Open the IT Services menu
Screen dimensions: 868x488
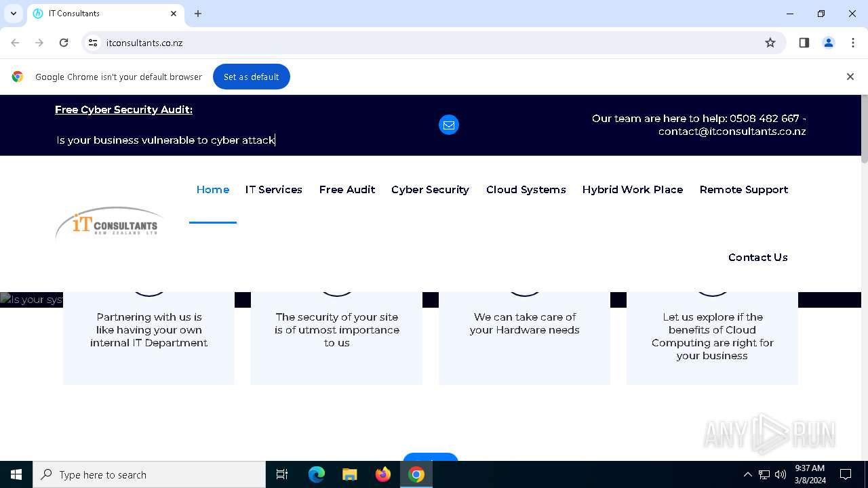pyautogui.click(x=274, y=190)
